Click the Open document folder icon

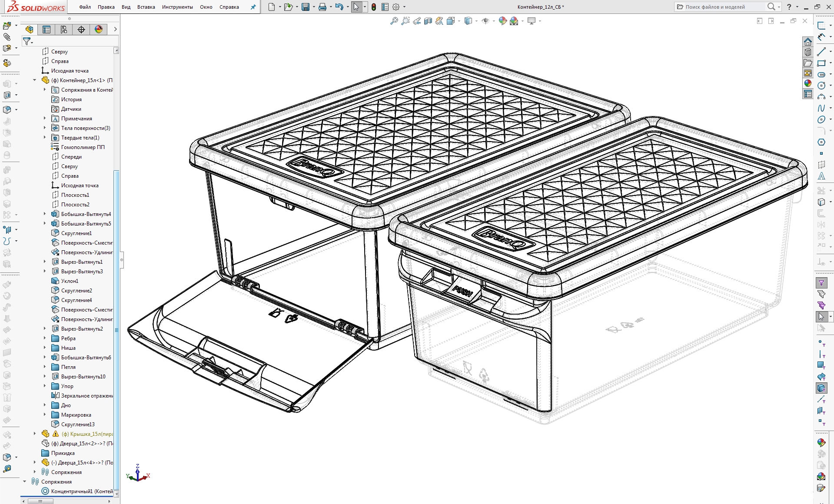pyautogui.click(x=288, y=7)
